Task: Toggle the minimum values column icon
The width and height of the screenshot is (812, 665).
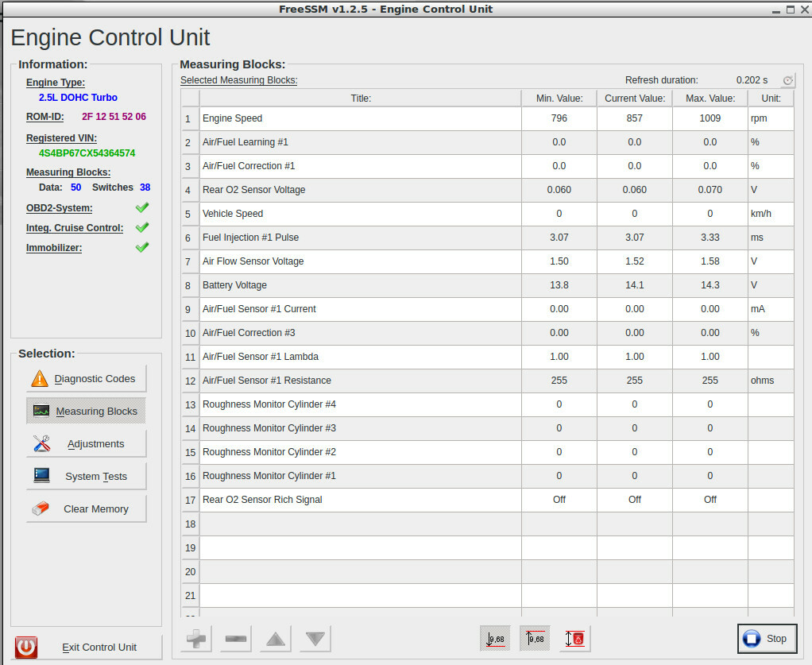Action: (x=496, y=639)
